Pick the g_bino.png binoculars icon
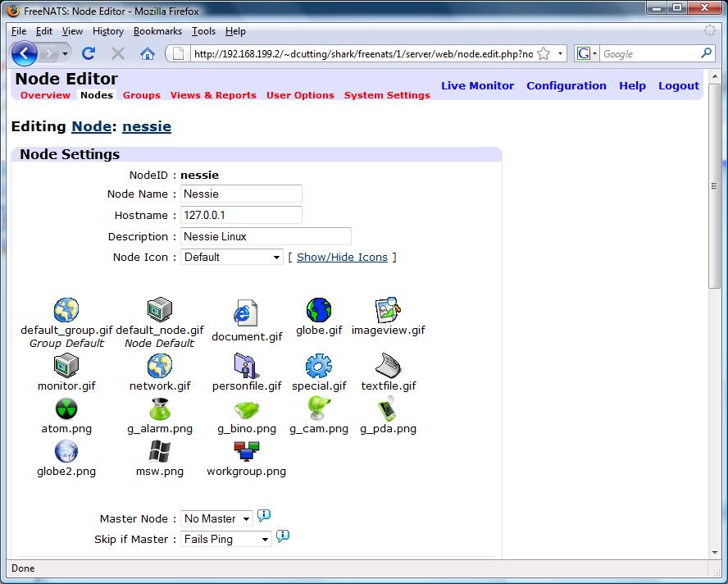 click(x=246, y=410)
